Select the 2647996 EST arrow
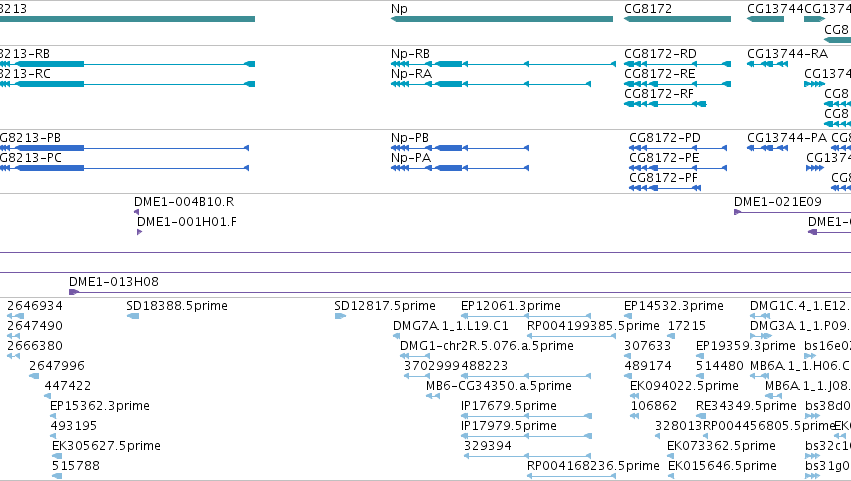This screenshot has width=851, height=481. coord(34,376)
